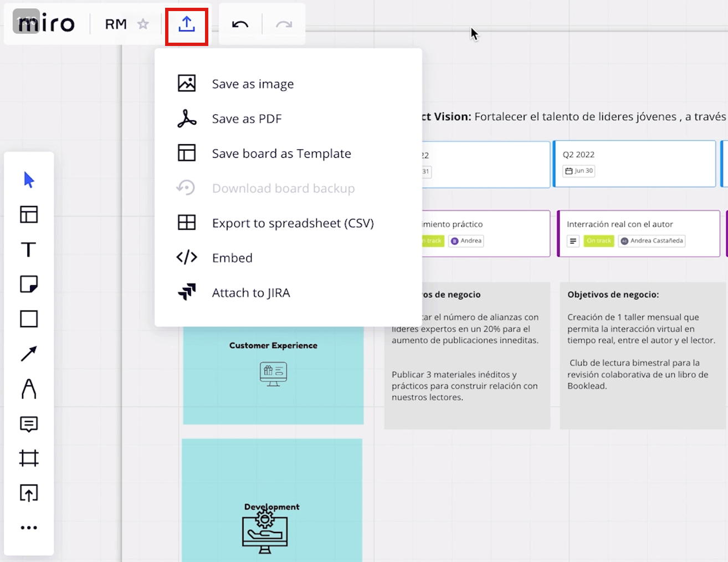Click the export board upload icon

pyautogui.click(x=187, y=24)
